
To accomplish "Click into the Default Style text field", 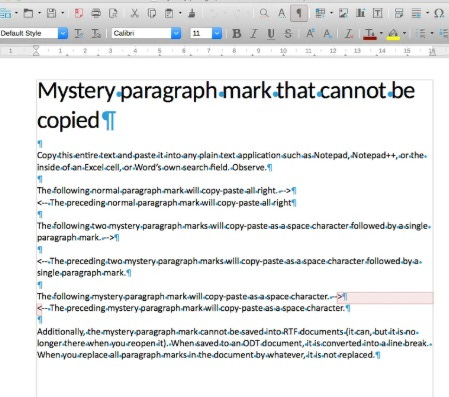I will tap(29, 33).
